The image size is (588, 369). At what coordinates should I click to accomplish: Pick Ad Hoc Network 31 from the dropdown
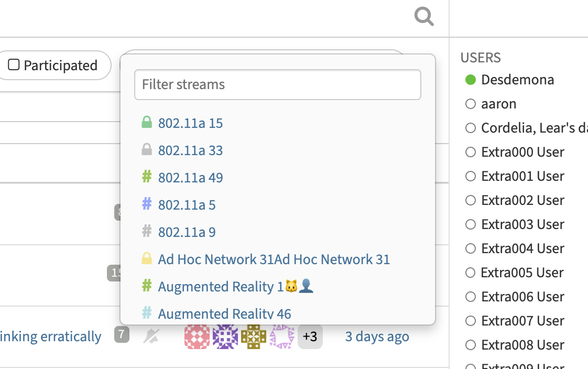click(274, 258)
